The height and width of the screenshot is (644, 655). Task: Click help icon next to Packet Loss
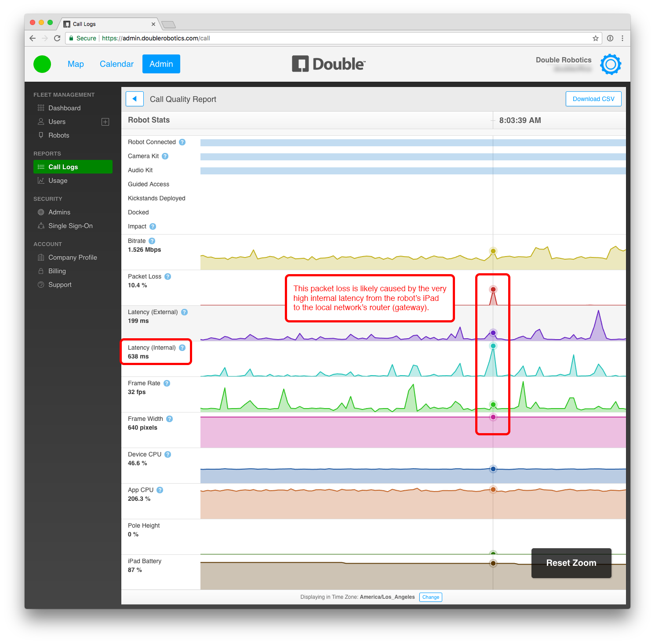click(167, 277)
